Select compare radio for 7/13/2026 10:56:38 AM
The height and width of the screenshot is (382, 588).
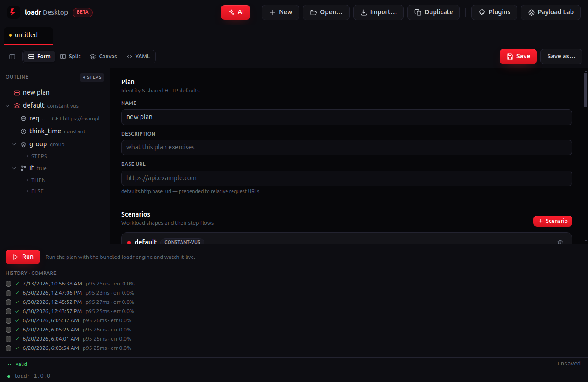point(8,284)
